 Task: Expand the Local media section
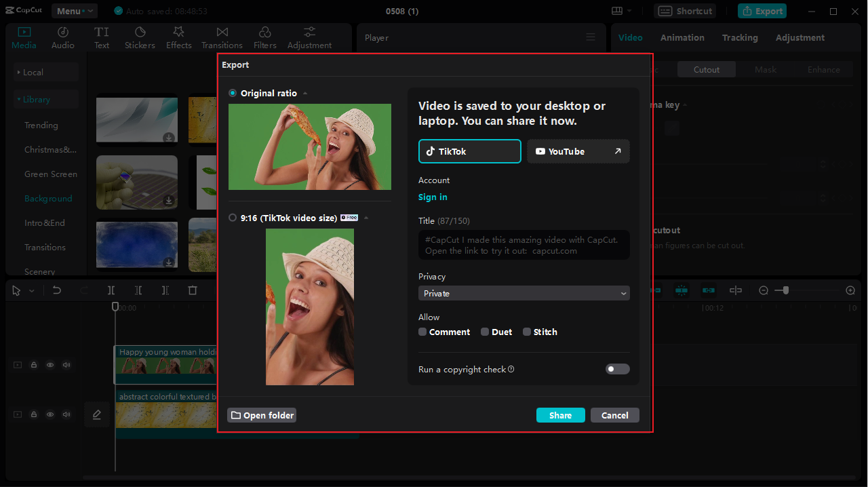click(46, 72)
